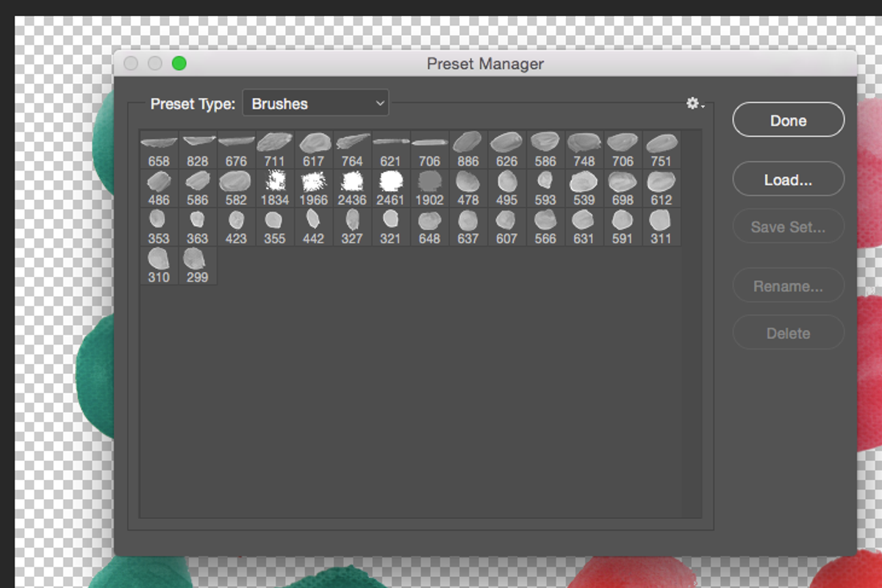Choose the gray brush labeled 1902

tap(429, 189)
